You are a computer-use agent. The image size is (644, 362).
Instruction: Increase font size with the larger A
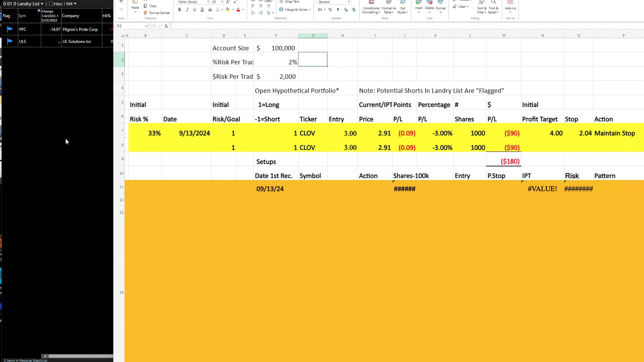[228, 2]
